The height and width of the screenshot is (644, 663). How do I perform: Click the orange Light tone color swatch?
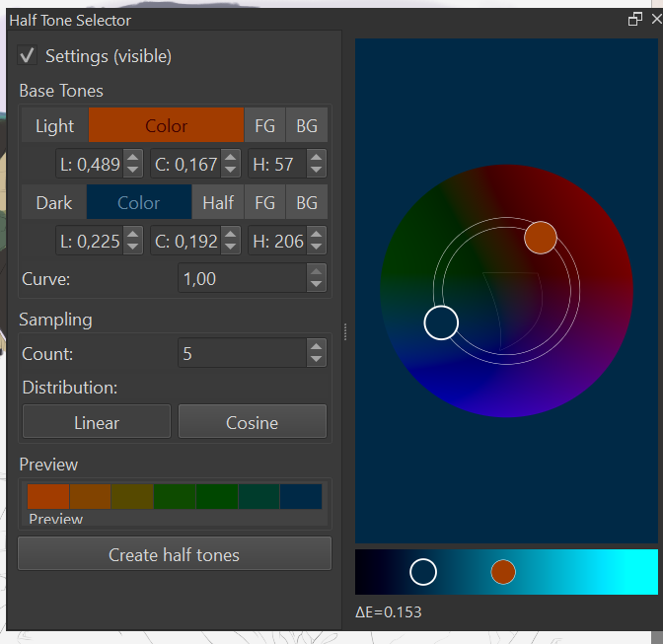(x=166, y=125)
